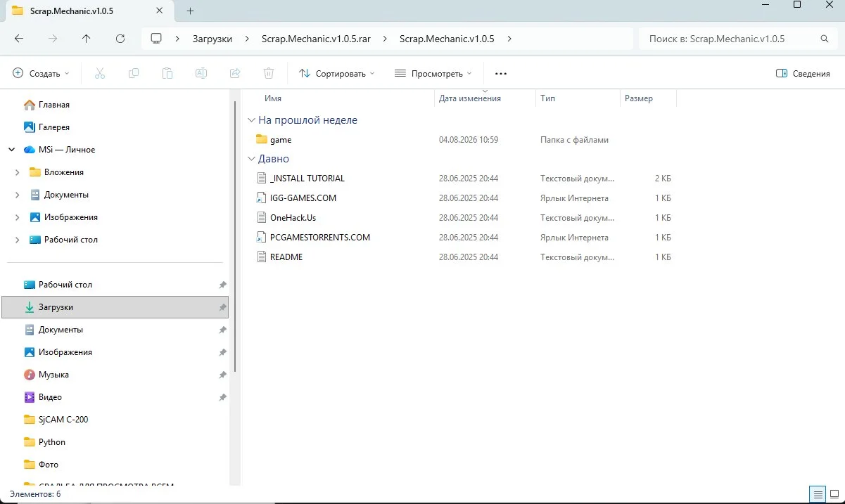This screenshot has height=504, width=845.
Task: Select the README file icon
Action: click(x=262, y=257)
